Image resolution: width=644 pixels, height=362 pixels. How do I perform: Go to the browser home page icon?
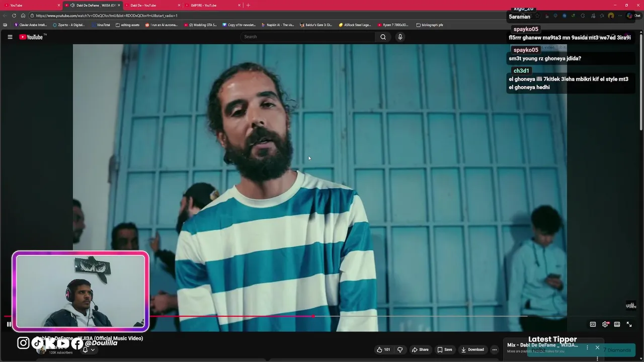click(x=23, y=16)
